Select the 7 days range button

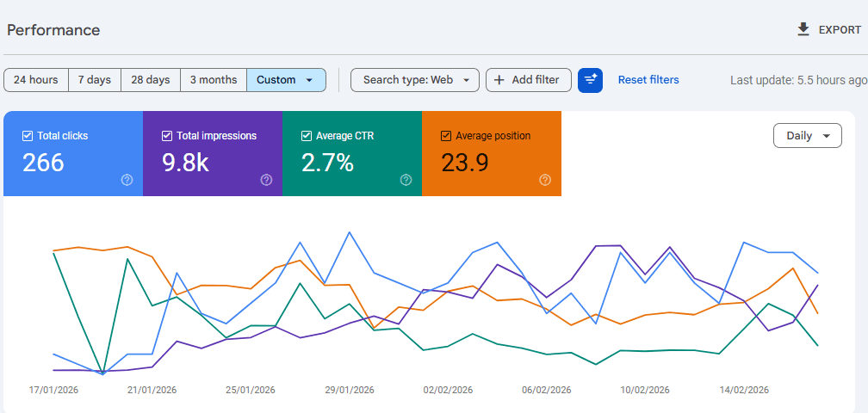click(95, 80)
